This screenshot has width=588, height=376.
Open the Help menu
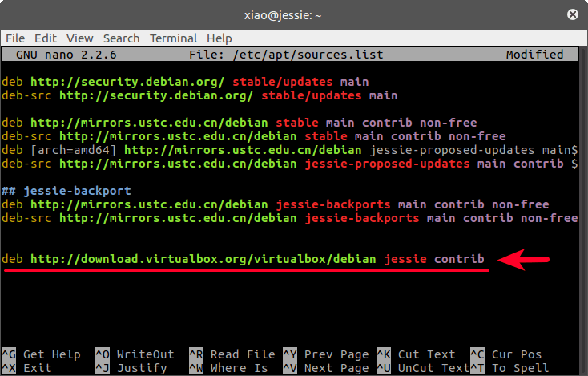coord(219,38)
